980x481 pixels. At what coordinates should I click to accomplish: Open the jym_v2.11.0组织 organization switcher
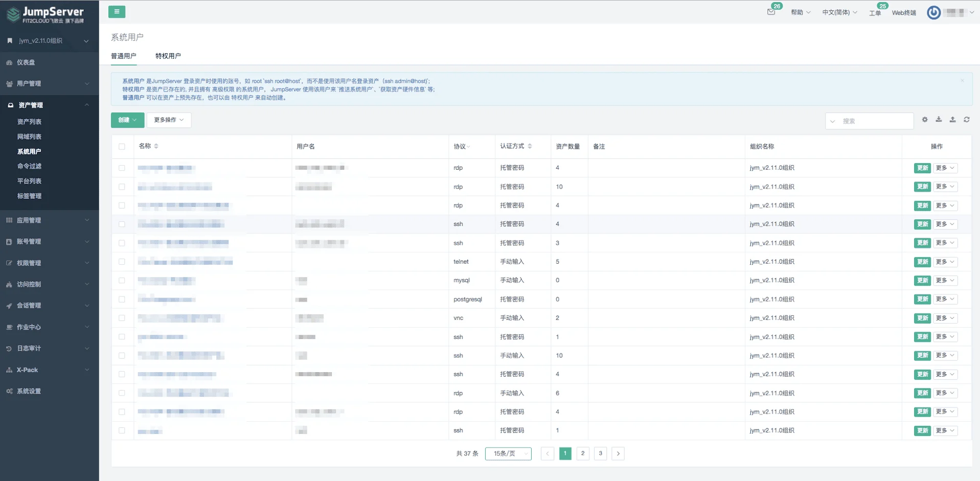tap(50, 41)
